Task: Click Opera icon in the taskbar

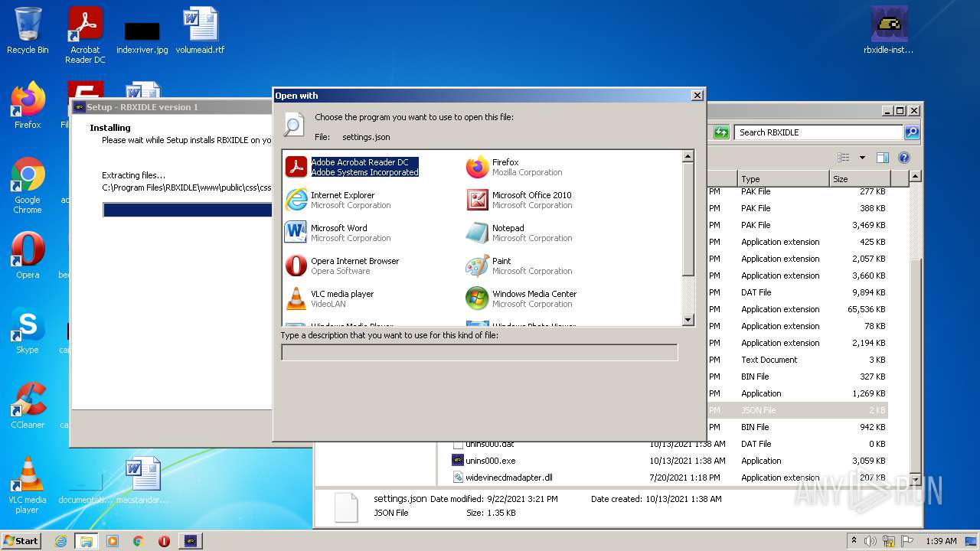Action: click(x=164, y=541)
